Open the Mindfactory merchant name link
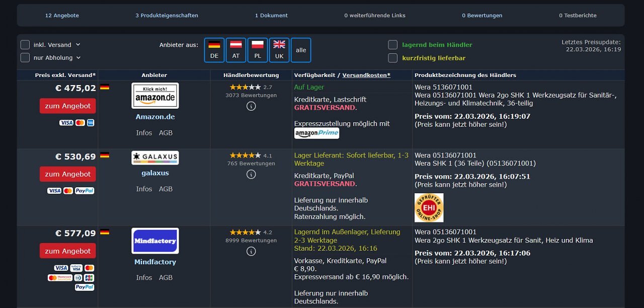This screenshot has height=308, width=644. tap(155, 262)
